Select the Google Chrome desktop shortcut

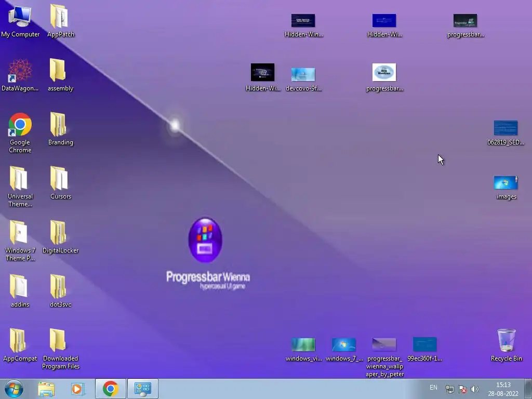point(20,132)
